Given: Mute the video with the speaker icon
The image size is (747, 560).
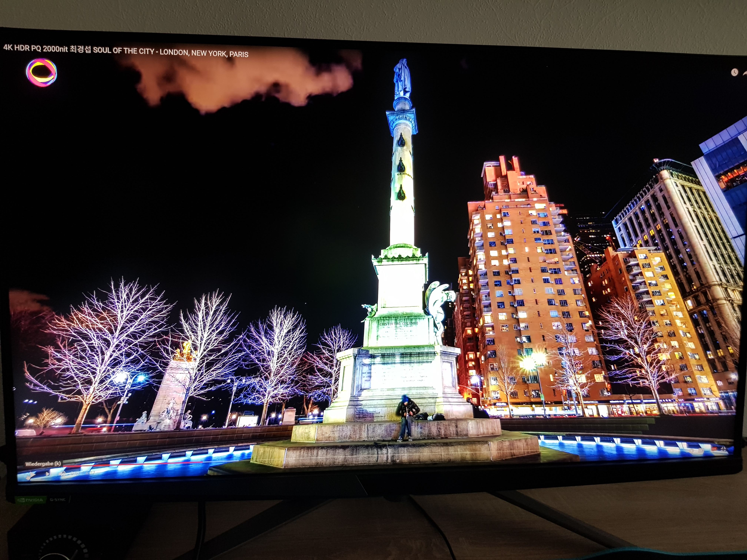Looking at the screenshot, I should click(62, 474).
